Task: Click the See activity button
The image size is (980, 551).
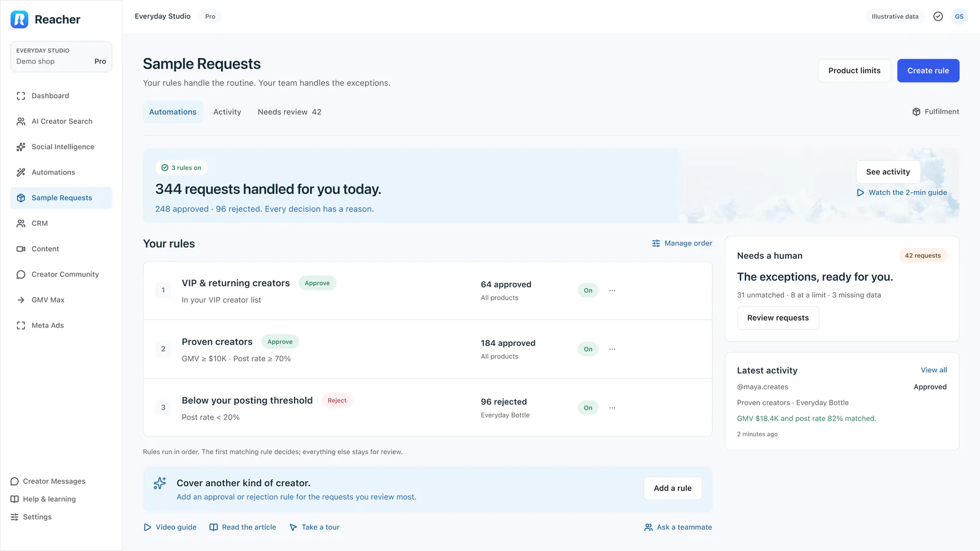Action: pyautogui.click(x=888, y=172)
